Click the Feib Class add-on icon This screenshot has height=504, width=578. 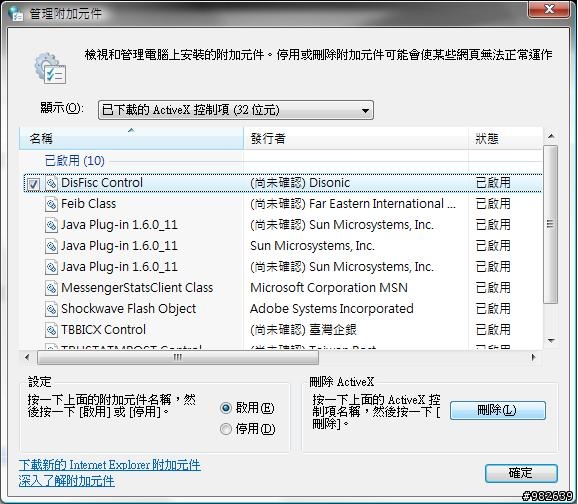pos(51,204)
